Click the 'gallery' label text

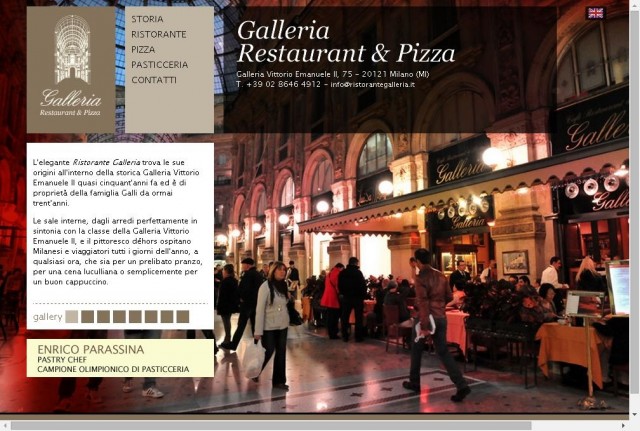[48, 317]
